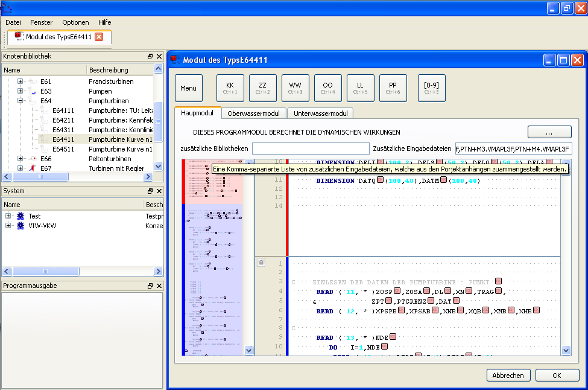Open the Optionen menu
Screen dimensions: 588x390
pyautogui.click(x=75, y=22)
